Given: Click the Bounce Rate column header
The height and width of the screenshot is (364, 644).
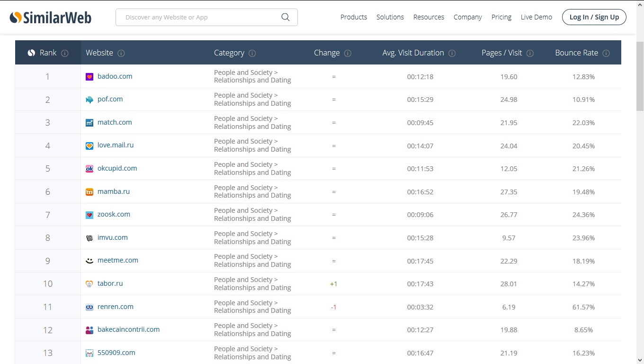Looking at the screenshot, I should tap(577, 53).
